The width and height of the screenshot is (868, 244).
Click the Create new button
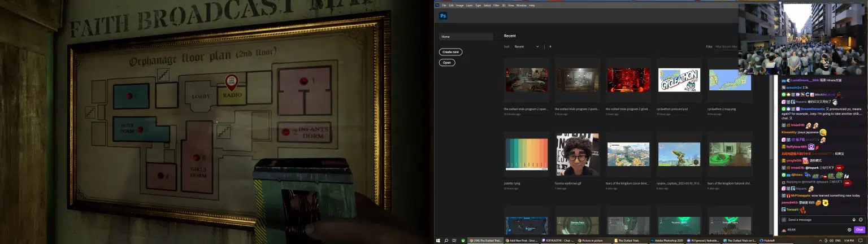click(450, 52)
